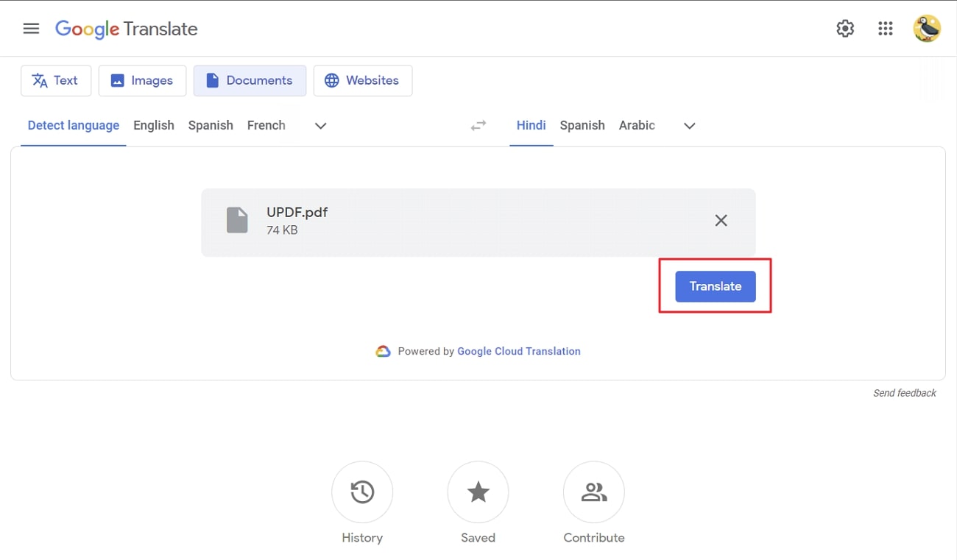
Task: Select Hindi as target language
Action: tap(531, 125)
